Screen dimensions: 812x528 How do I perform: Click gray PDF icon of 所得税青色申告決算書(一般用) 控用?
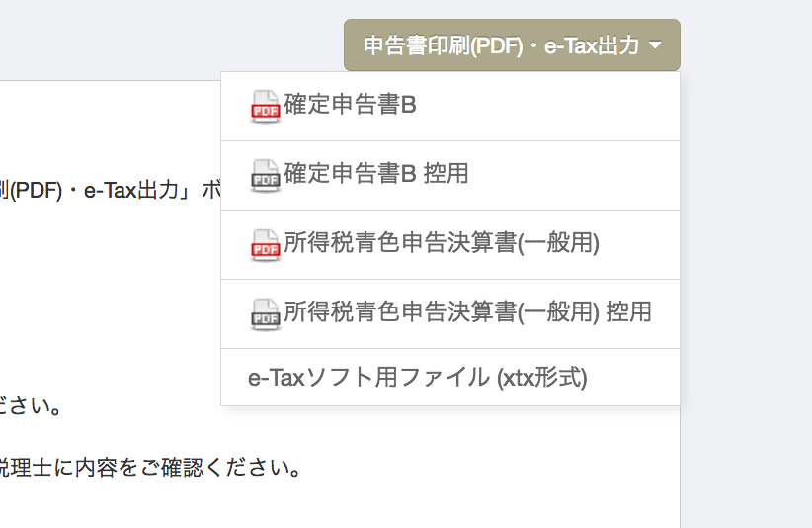pos(266,314)
